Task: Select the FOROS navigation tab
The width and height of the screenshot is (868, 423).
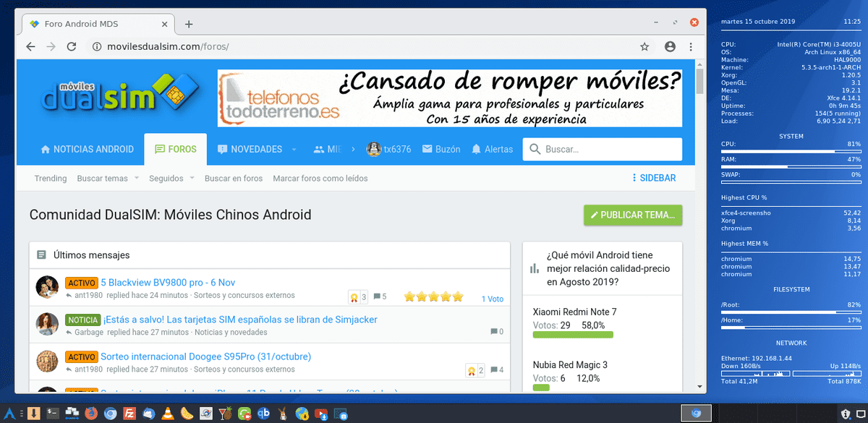Action: [175, 149]
